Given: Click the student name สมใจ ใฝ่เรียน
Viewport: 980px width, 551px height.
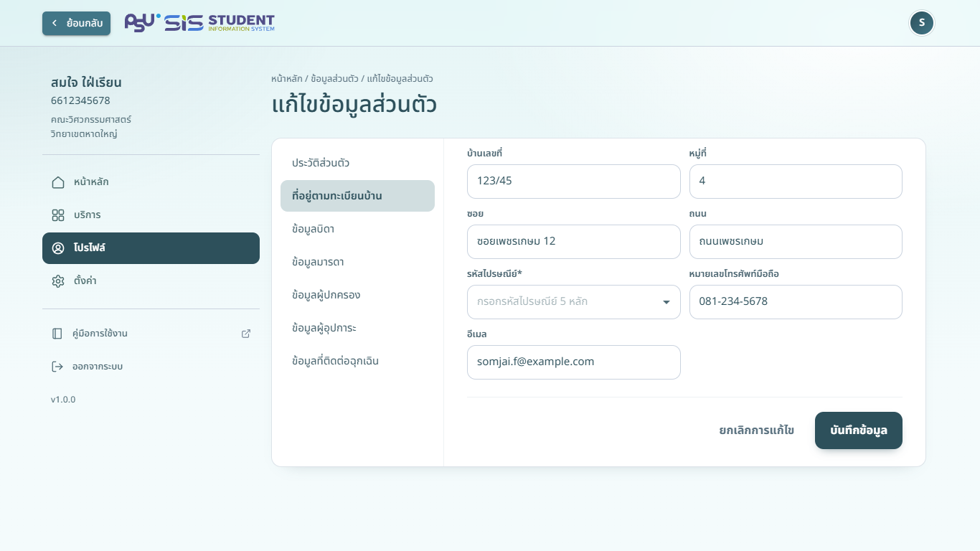Looking at the screenshot, I should pos(86,83).
